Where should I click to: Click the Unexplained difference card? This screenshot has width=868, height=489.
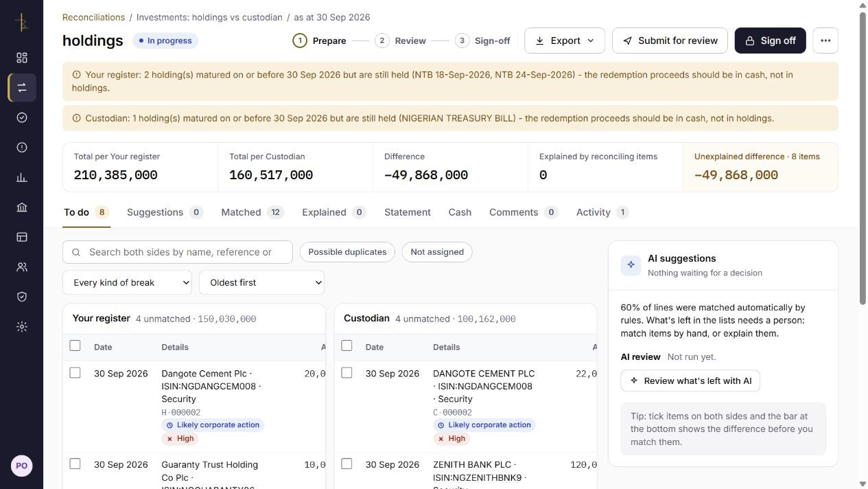[760, 167]
